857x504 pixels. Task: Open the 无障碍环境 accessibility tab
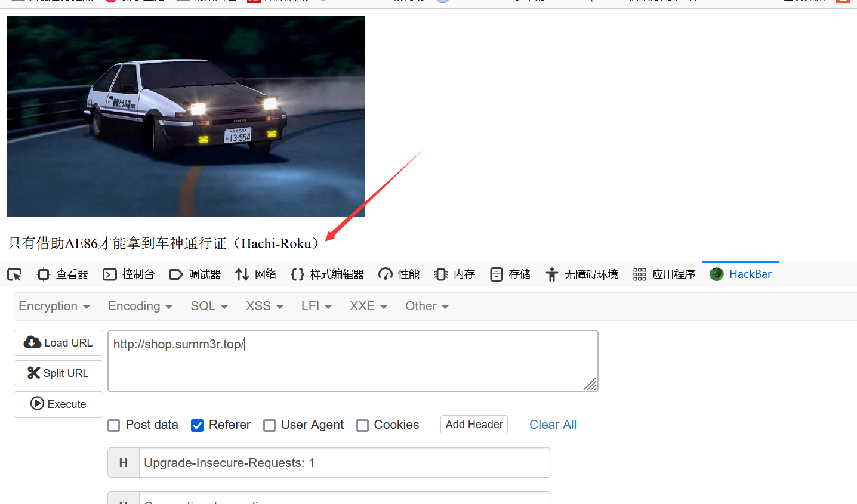[x=582, y=274]
